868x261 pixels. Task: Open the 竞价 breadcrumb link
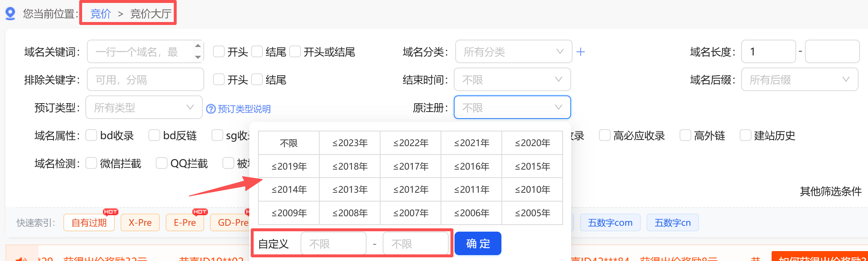tap(100, 14)
